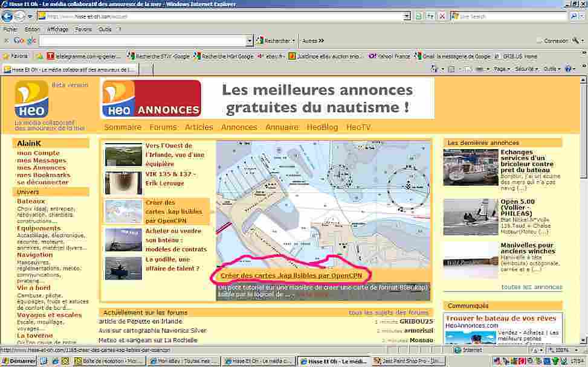Open HeoTV from site navigation

pos(358,127)
